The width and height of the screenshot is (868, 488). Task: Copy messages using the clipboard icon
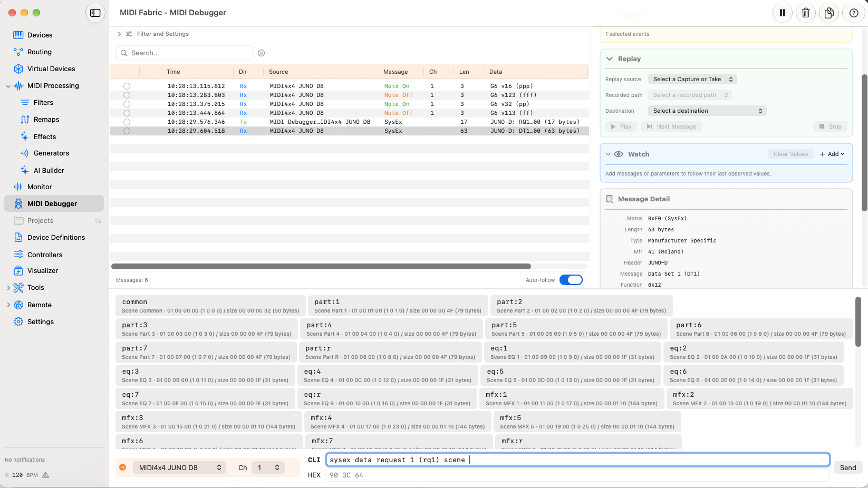click(x=829, y=13)
